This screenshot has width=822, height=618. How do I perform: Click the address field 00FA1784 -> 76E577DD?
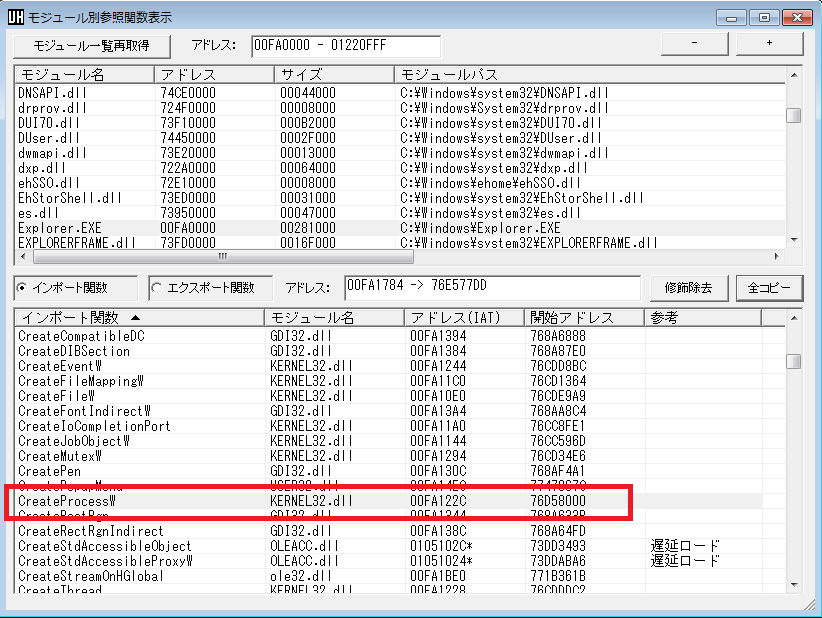(492, 288)
